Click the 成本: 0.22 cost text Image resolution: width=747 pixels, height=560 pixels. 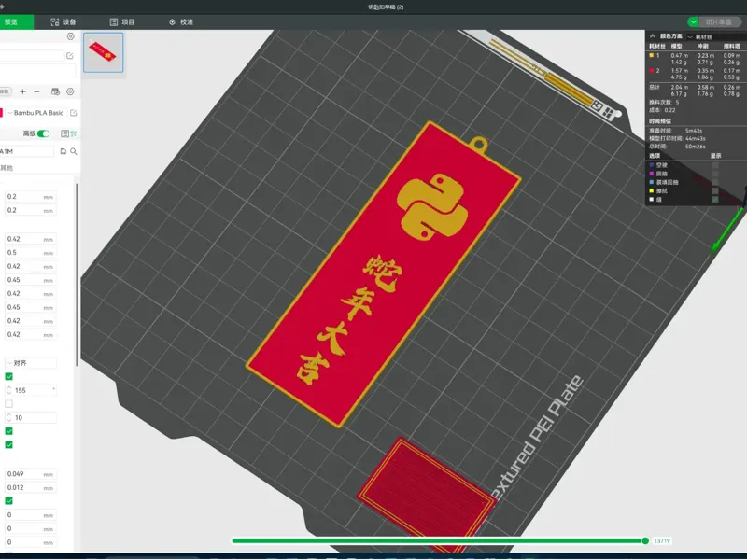click(662, 110)
